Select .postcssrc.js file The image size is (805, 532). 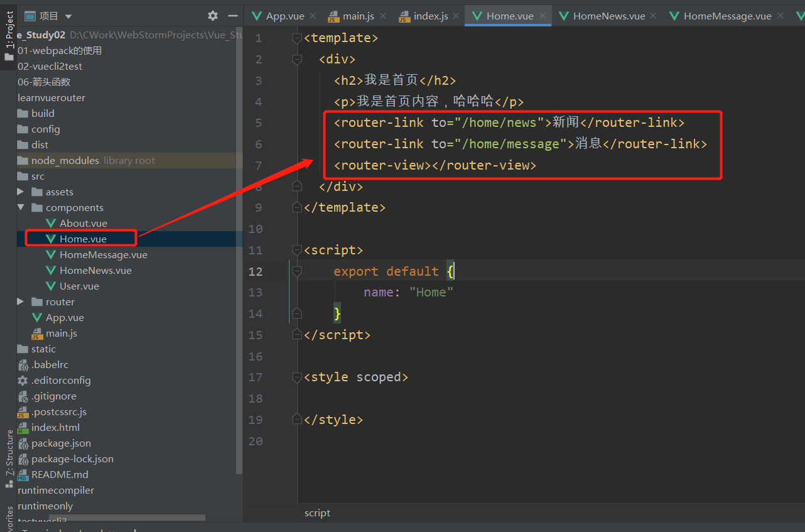tap(59, 411)
